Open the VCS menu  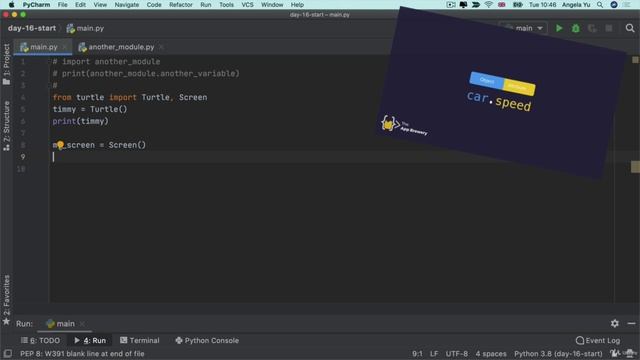coord(247,5)
